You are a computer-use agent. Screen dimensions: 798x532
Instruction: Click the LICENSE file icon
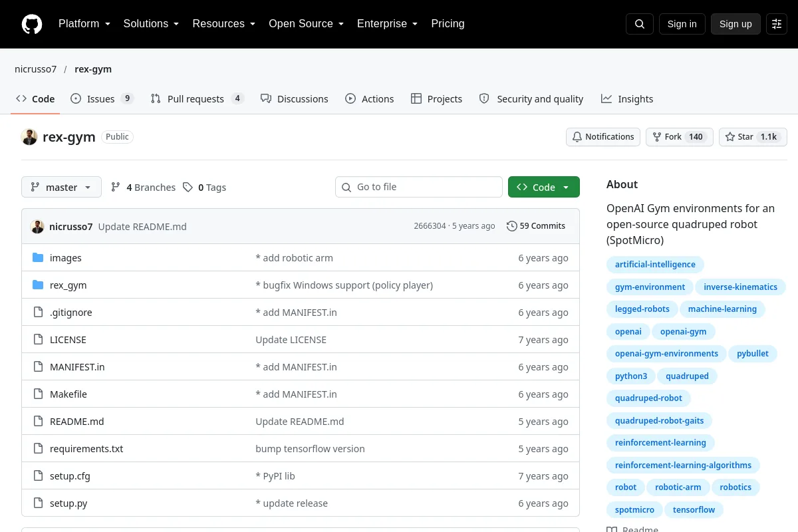tap(38, 340)
